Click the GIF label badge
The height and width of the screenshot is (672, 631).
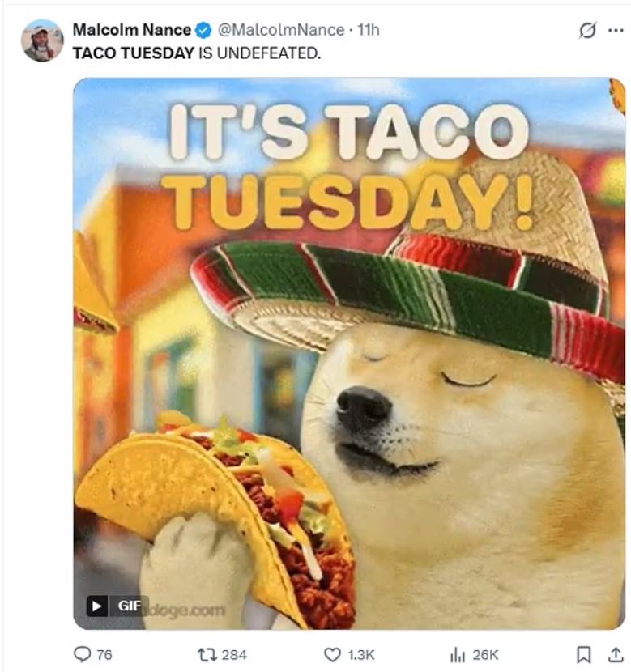pos(130,606)
